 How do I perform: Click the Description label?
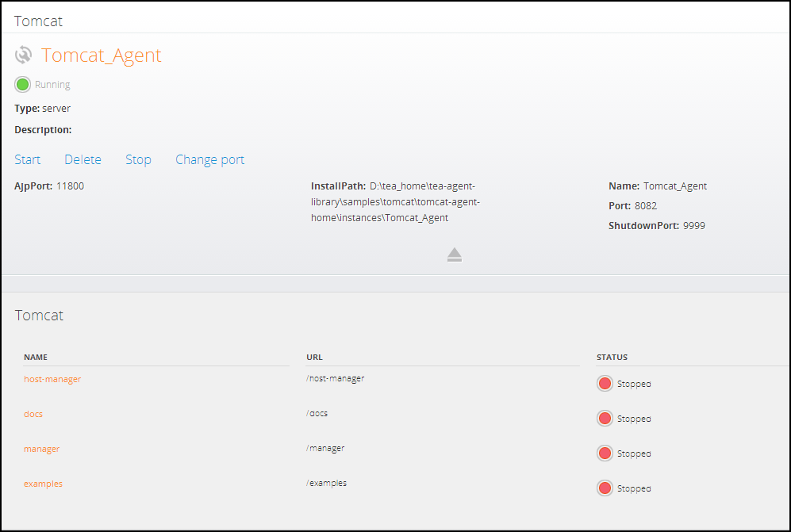pyautogui.click(x=43, y=129)
